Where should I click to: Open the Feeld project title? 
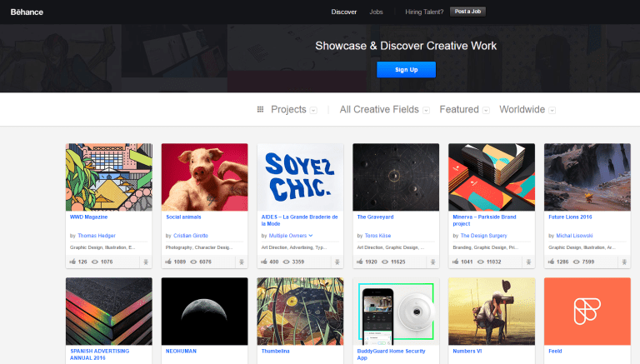click(x=555, y=351)
